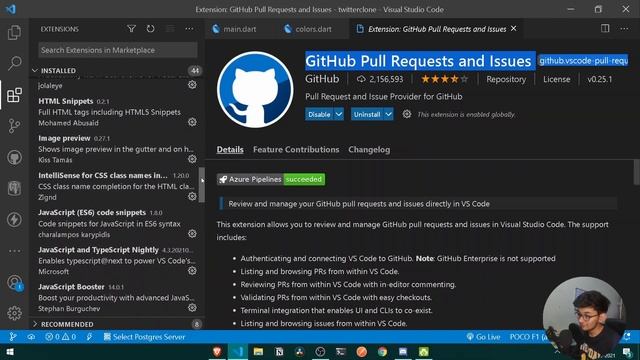Open Google Chrome from the taskbar
Screen dimensions: 640x360
pos(382,351)
